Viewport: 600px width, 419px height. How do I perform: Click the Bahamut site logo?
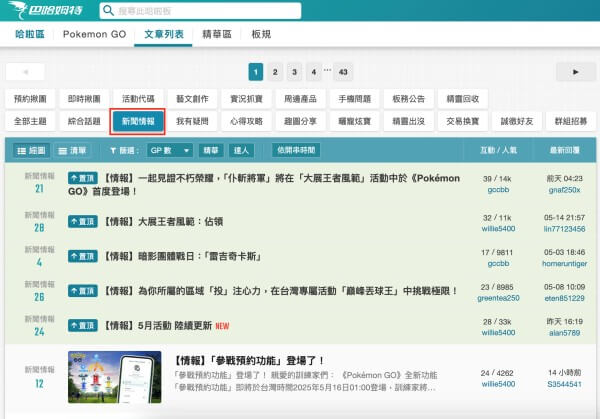(45, 10)
